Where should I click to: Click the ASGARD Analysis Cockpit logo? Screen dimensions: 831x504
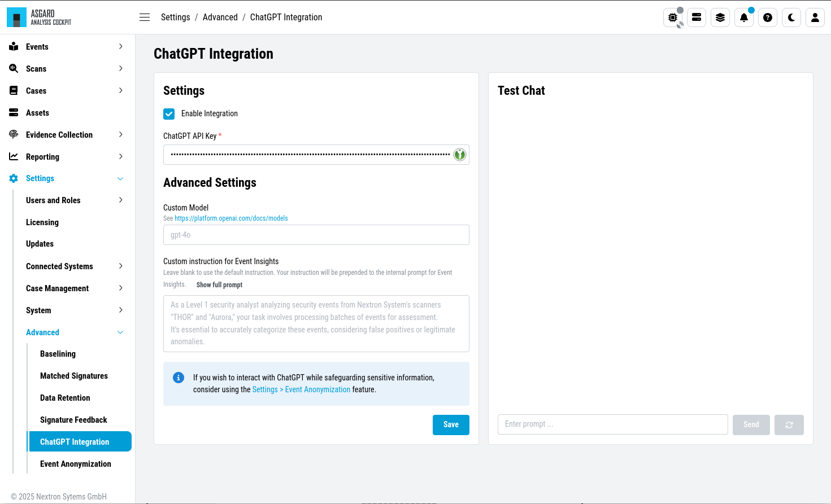tap(40, 17)
